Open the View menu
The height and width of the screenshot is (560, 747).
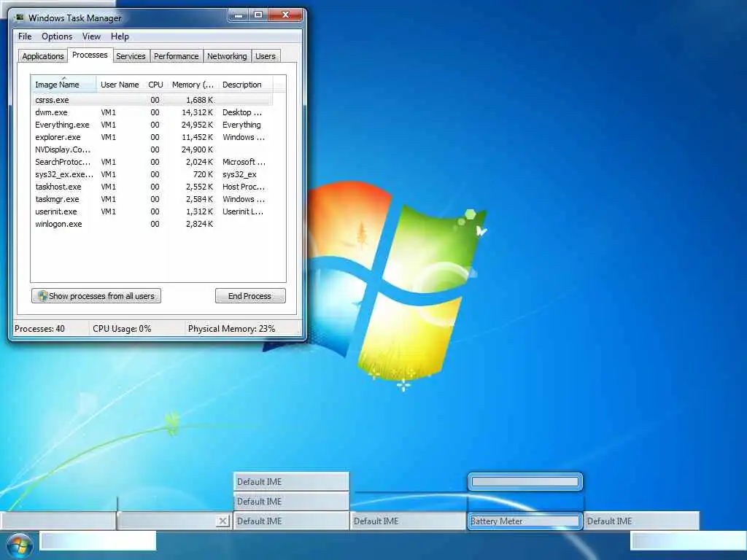point(91,36)
